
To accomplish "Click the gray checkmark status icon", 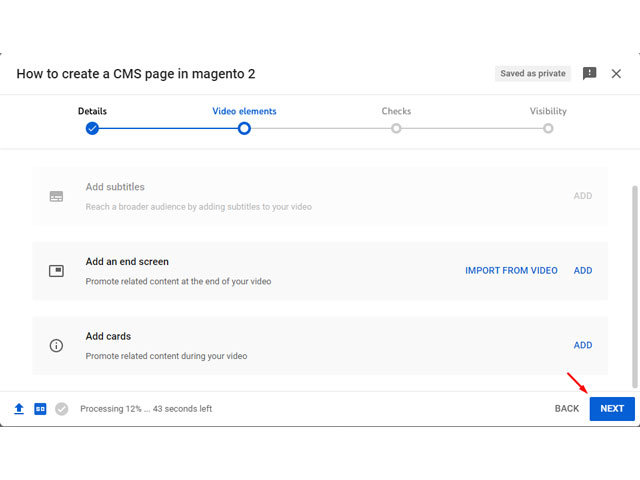I will click(62, 409).
